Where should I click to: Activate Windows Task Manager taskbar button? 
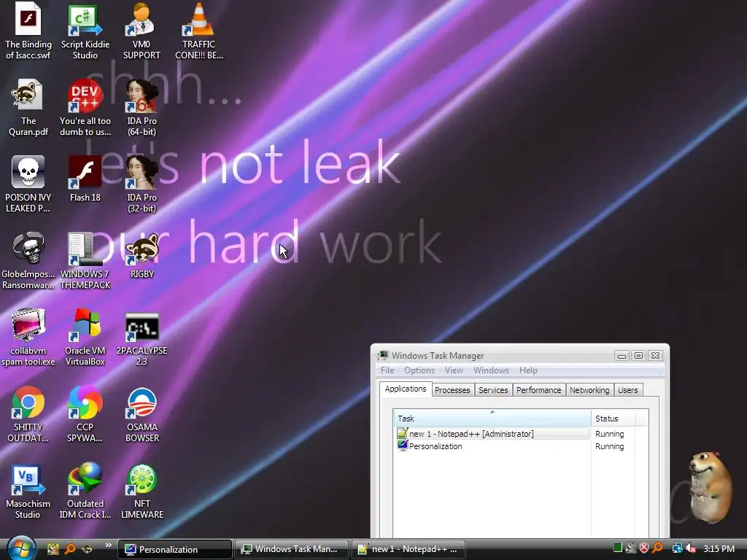292,549
